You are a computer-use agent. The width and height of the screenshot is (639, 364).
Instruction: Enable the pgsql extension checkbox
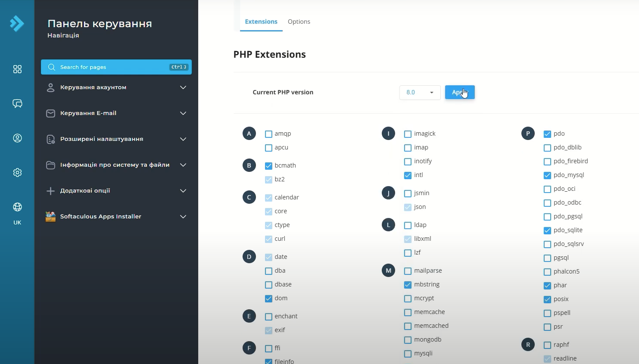tap(547, 258)
